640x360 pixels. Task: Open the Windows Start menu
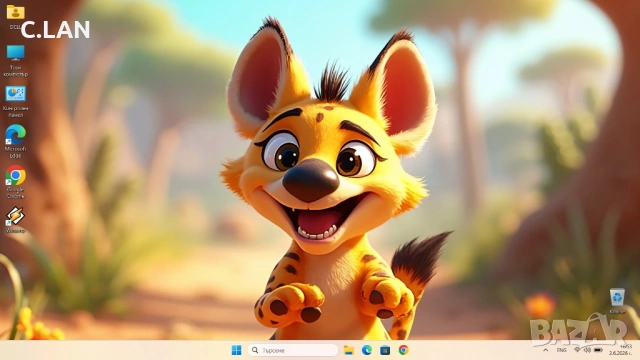pos(236,350)
